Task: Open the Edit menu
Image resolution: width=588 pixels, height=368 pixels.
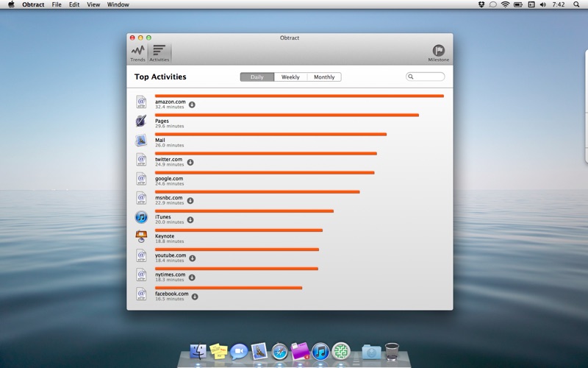Action: click(x=74, y=4)
